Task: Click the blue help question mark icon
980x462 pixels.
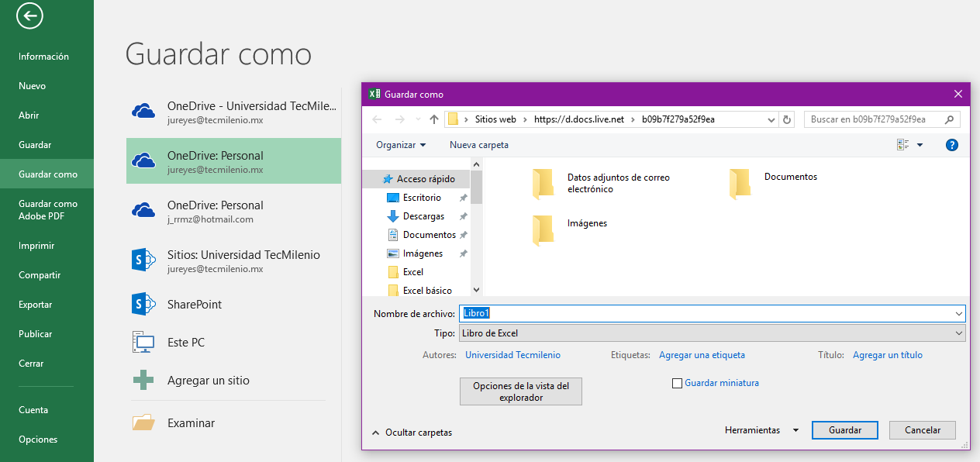Action: pos(952,145)
